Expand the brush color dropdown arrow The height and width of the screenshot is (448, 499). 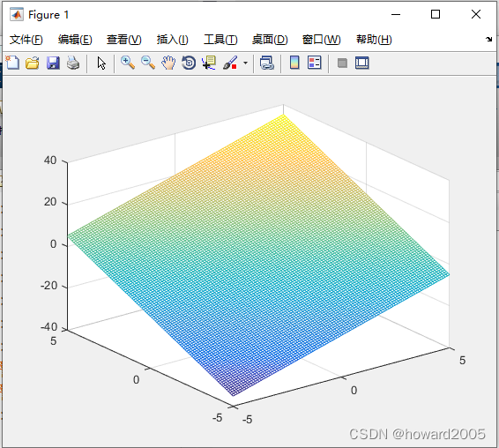click(245, 63)
